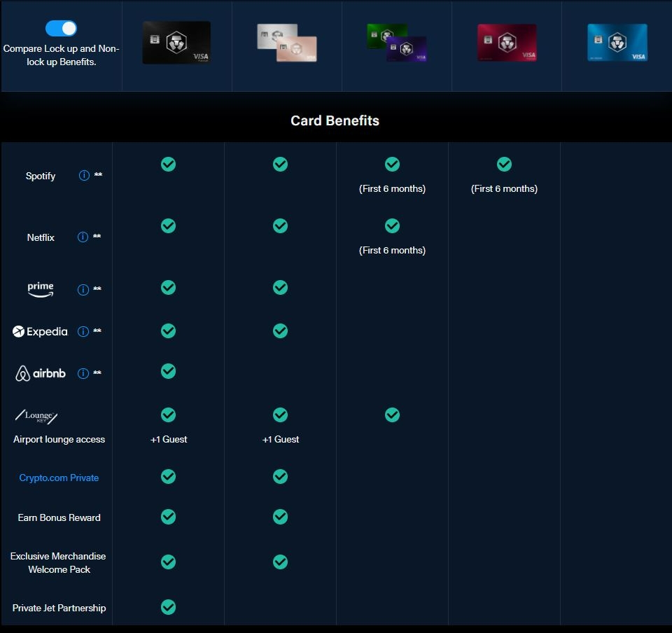Open the Netflix info icon
This screenshot has height=633, width=672.
(x=83, y=237)
